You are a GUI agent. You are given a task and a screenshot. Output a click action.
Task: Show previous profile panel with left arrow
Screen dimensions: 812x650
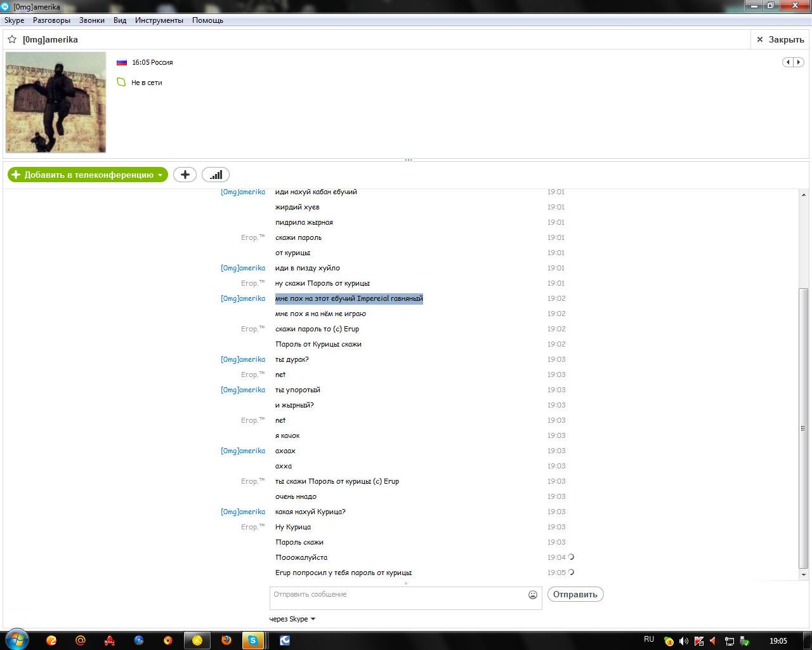click(x=788, y=62)
